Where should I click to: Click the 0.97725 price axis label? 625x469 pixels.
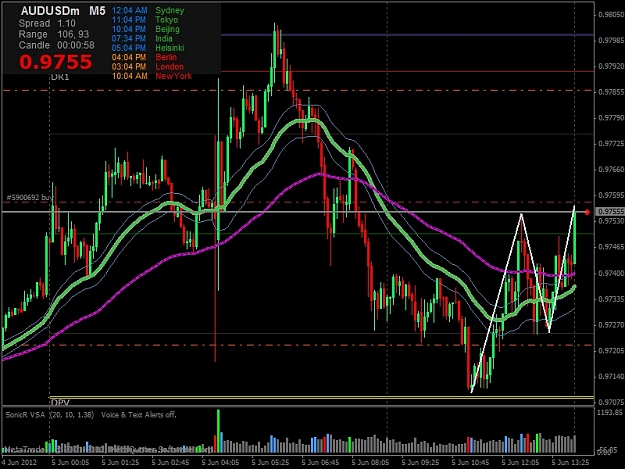coord(611,143)
